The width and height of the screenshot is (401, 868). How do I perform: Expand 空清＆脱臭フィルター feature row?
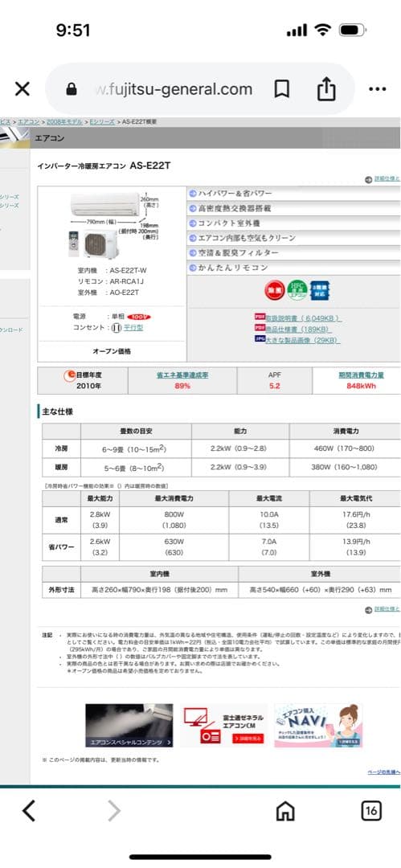(293, 253)
